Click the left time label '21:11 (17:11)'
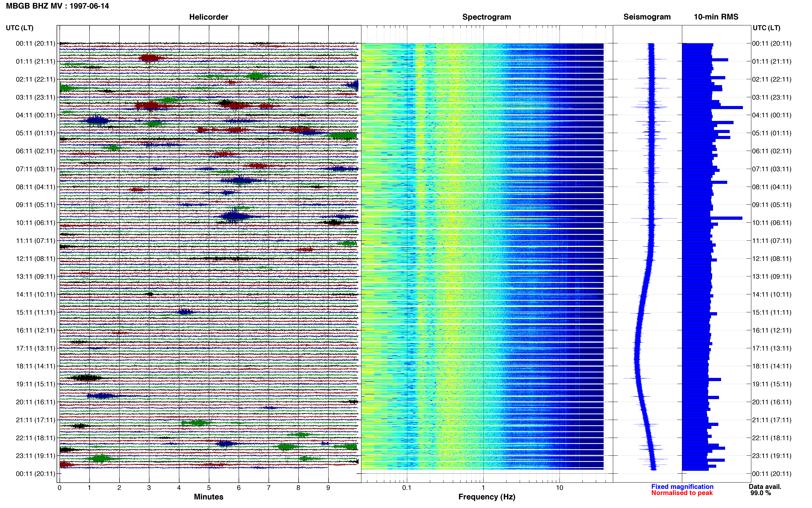 (36, 420)
